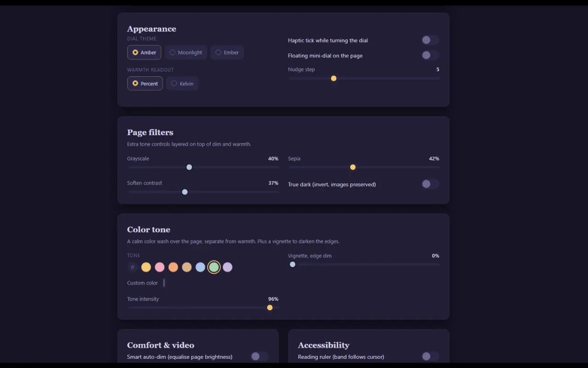Click the Accessibility heading
The height and width of the screenshot is (368, 588).
pos(323,345)
